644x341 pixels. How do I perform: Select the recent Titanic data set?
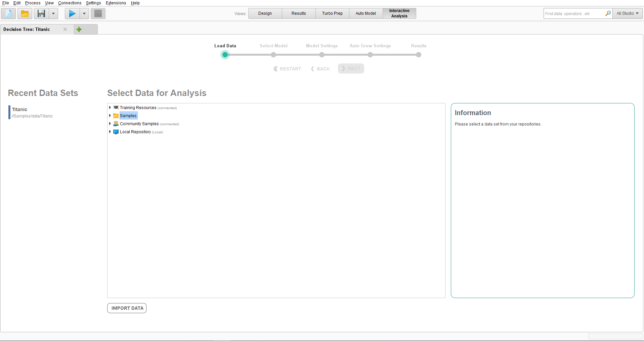coord(20,110)
